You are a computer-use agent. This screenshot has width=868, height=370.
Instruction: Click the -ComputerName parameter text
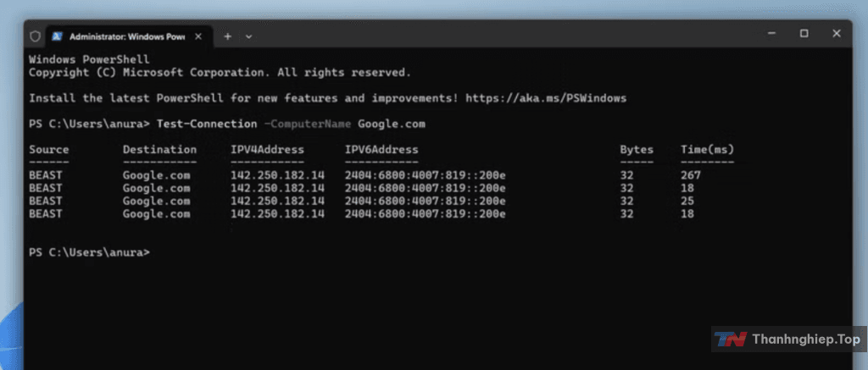point(307,124)
